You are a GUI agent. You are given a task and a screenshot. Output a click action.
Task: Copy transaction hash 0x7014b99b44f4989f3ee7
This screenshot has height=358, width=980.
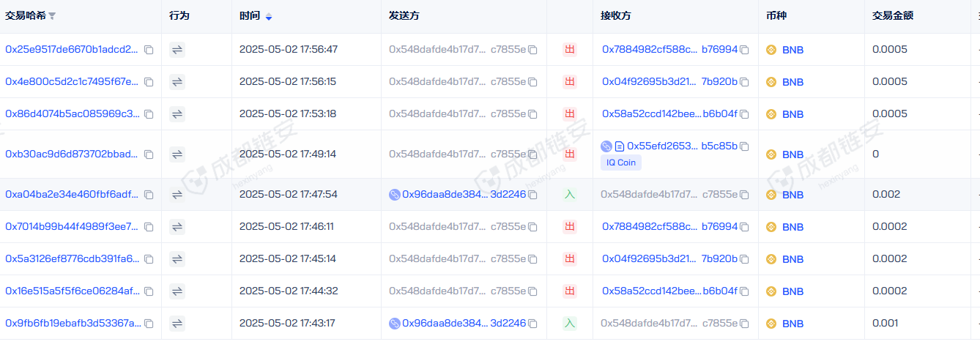[149, 227]
